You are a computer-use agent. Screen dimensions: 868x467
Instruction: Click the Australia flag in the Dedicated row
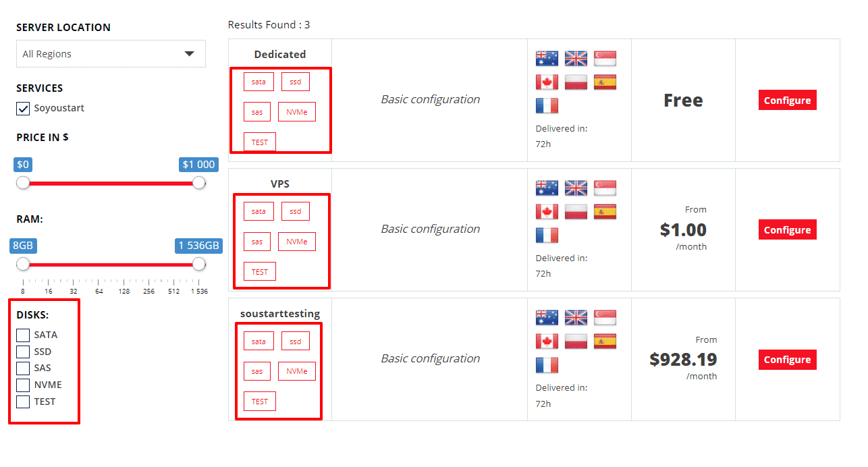(x=547, y=59)
